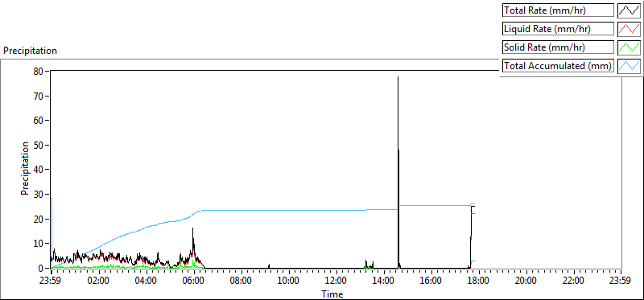This screenshot has width=644, height=300.
Task: Click the 18:00 tick label on time axis
Action: (478, 282)
